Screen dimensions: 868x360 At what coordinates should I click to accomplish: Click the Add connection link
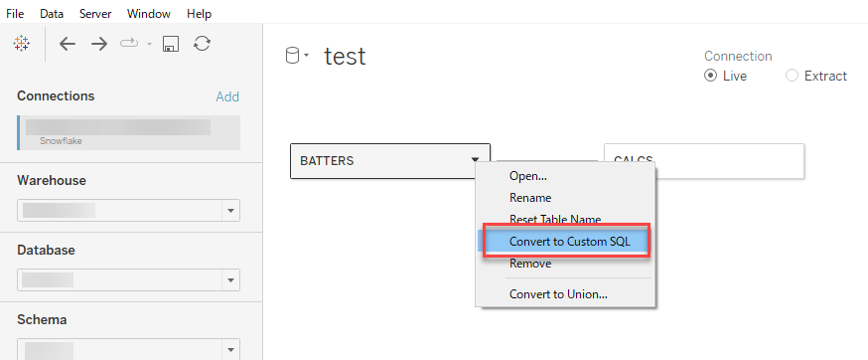pyautogui.click(x=227, y=96)
